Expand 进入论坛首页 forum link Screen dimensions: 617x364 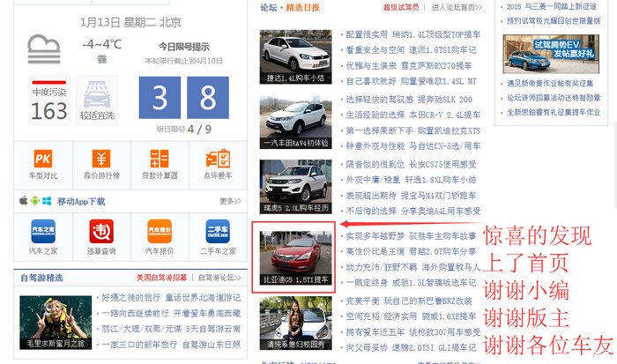[456, 8]
